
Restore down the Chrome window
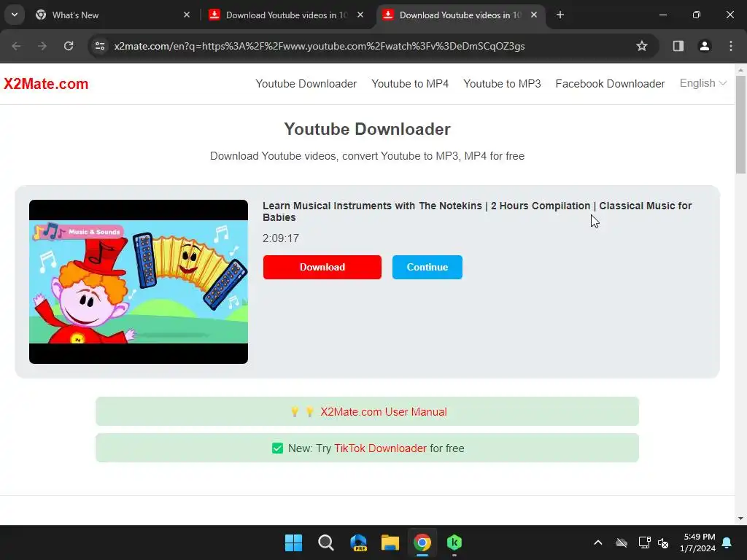click(x=697, y=15)
